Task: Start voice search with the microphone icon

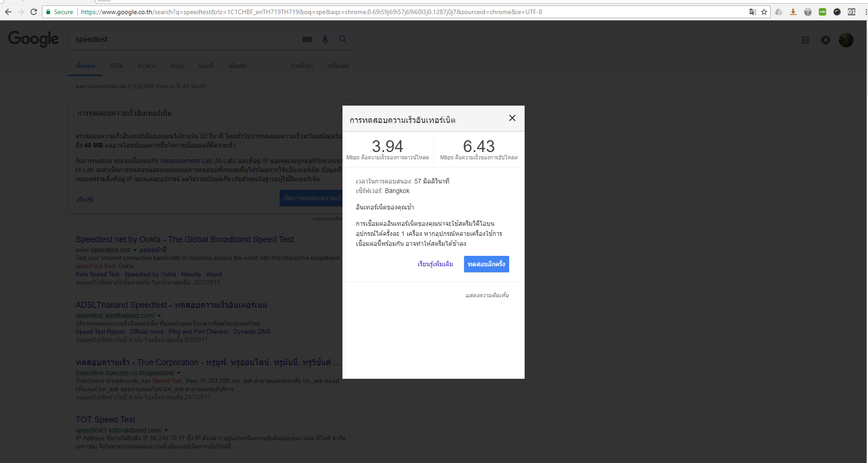Action: (x=325, y=40)
